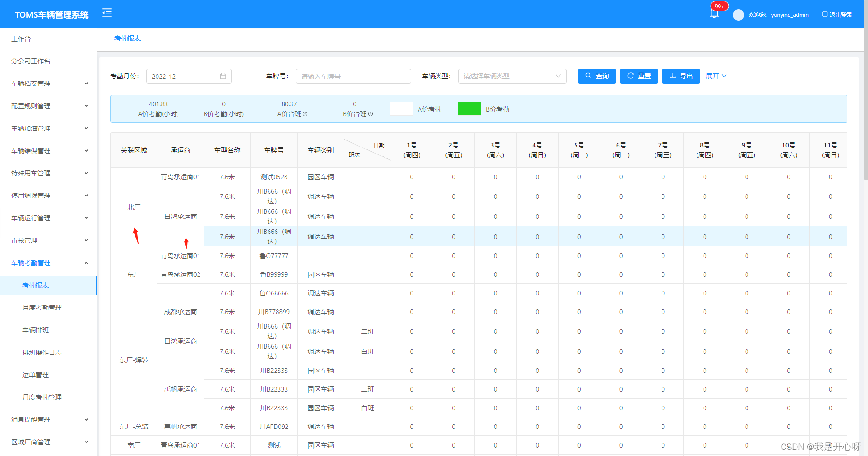Click the white A价考勤 legend swatch
The height and width of the screenshot is (456, 868).
pyautogui.click(x=401, y=109)
